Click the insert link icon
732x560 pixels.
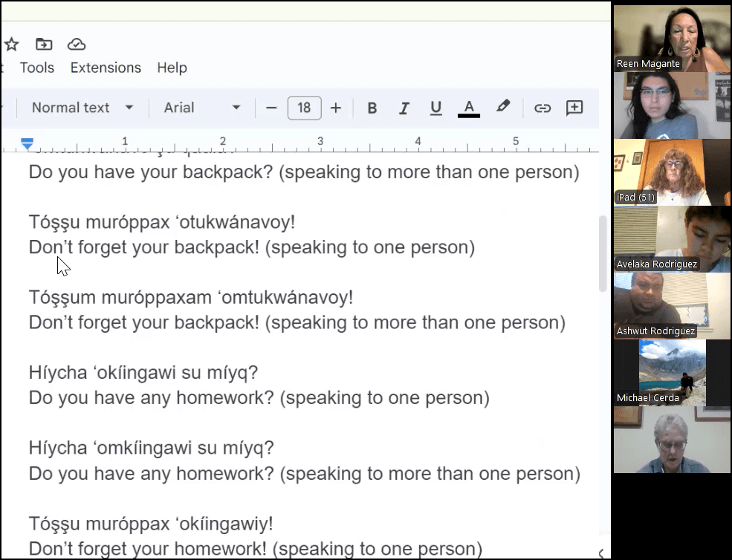[x=542, y=108]
